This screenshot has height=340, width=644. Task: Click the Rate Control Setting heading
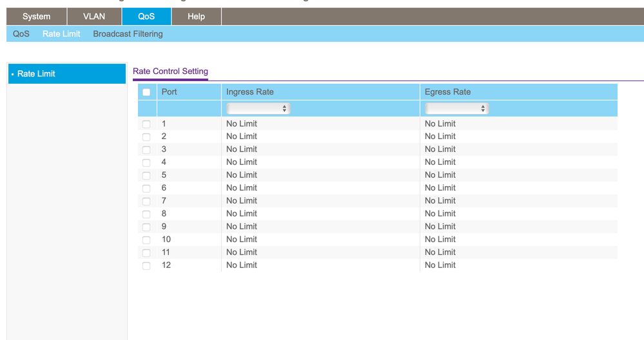[170, 71]
